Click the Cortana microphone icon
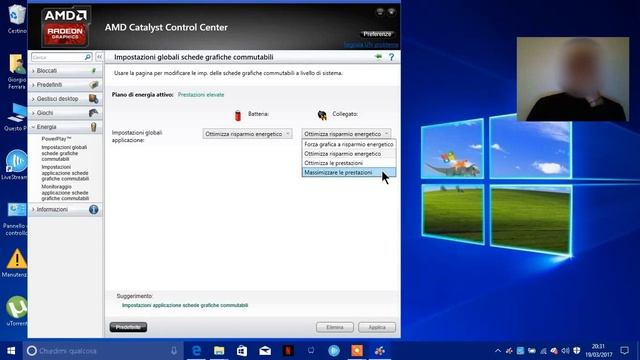The width and height of the screenshot is (640, 360). coord(174,351)
